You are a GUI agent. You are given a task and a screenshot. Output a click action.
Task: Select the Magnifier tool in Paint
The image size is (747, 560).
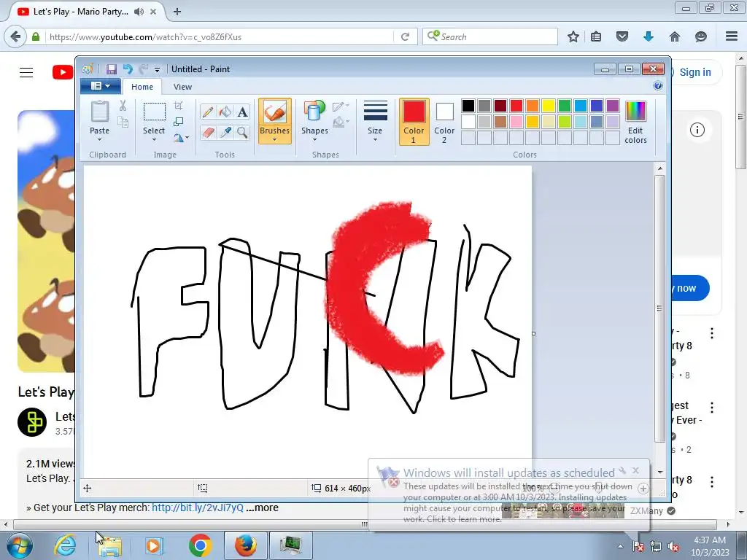pyautogui.click(x=242, y=132)
